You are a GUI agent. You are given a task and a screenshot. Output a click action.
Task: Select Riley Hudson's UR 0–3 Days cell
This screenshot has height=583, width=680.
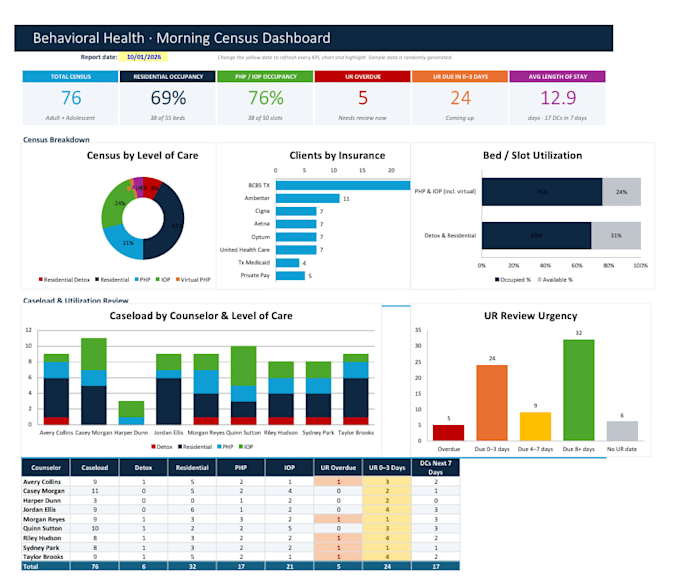point(387,538)
